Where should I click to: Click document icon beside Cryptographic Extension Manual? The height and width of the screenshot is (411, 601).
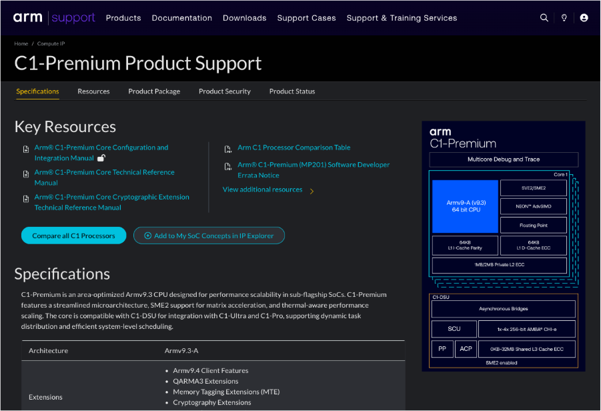[26, 199]
